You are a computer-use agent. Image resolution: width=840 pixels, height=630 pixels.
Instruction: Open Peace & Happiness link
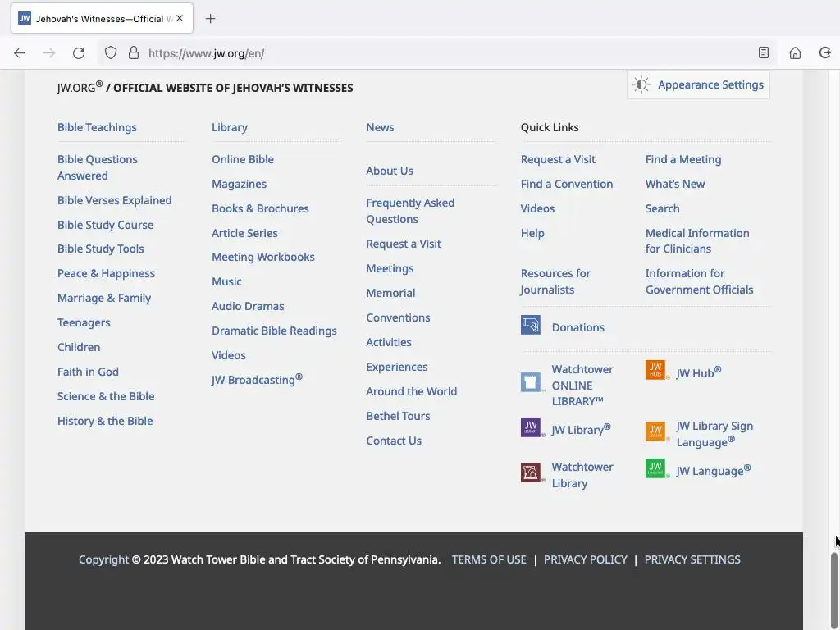106,273
